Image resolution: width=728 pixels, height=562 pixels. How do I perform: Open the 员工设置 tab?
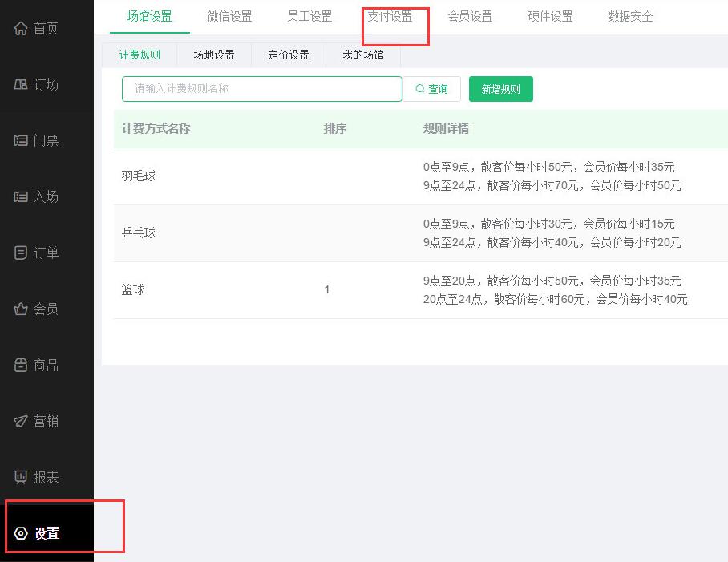[309, 17]
